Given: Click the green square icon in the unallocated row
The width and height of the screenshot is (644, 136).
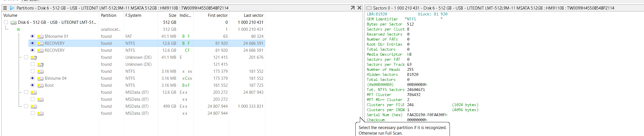Looking at the screenshot, I should (18, 29).
